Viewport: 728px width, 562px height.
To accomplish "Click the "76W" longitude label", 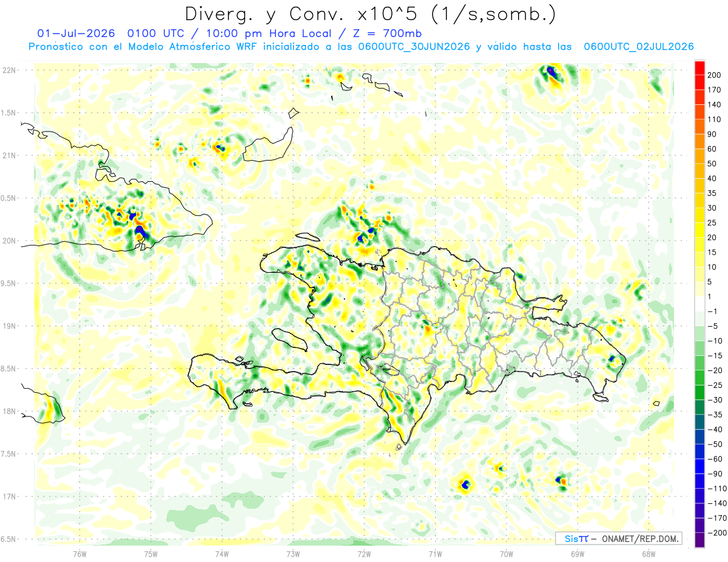I will [79, 554].
